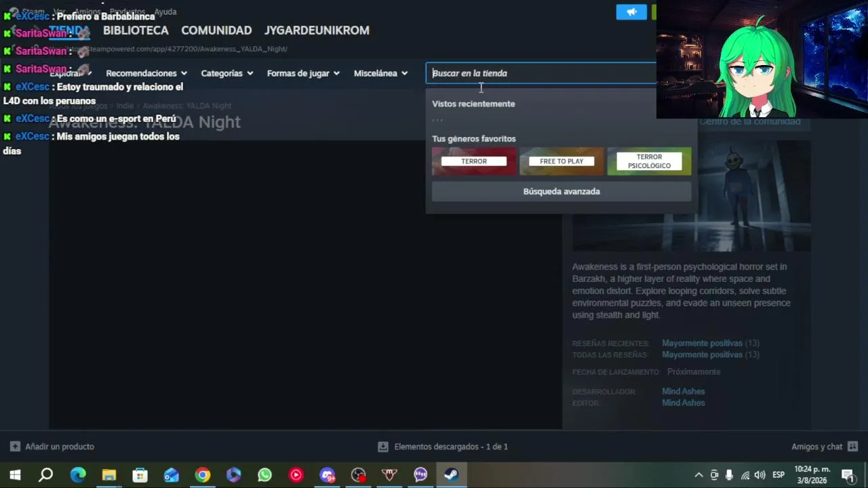The image size is (868, 488).
Task: Click the Meet Now camera tray icon
Action: point(714,475)
